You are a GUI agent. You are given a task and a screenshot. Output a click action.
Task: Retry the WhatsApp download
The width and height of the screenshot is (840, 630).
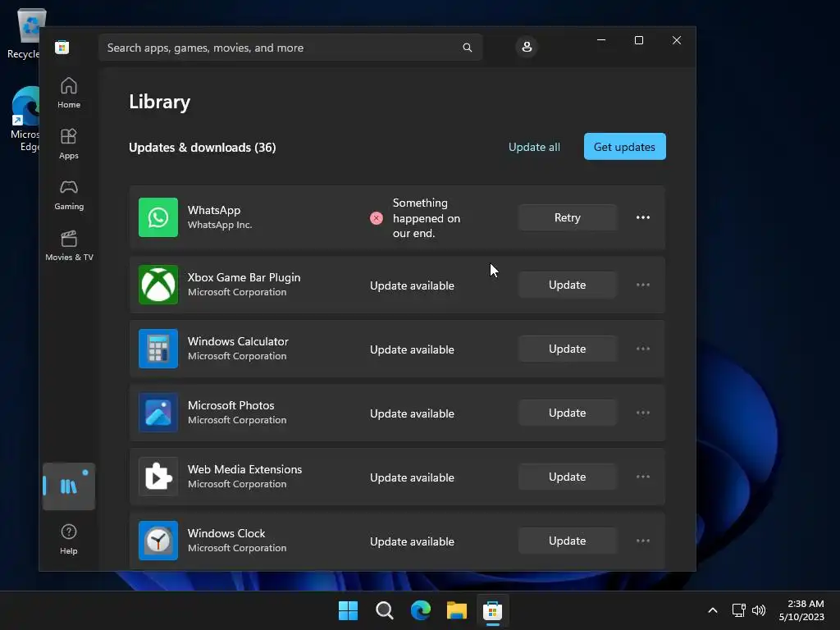pyautogui.click(x=568, y=217)
